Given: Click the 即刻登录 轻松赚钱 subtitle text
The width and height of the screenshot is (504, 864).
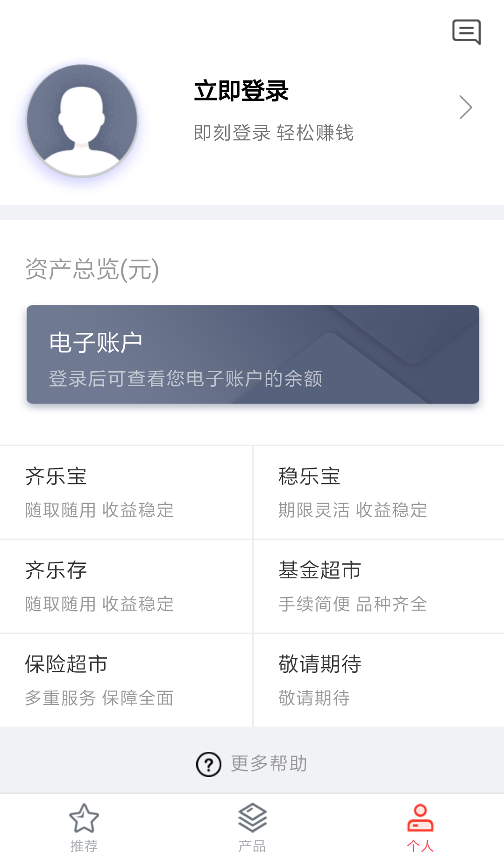Looking at the screenshot, I should pyautogui.click(x=274, y=133).
